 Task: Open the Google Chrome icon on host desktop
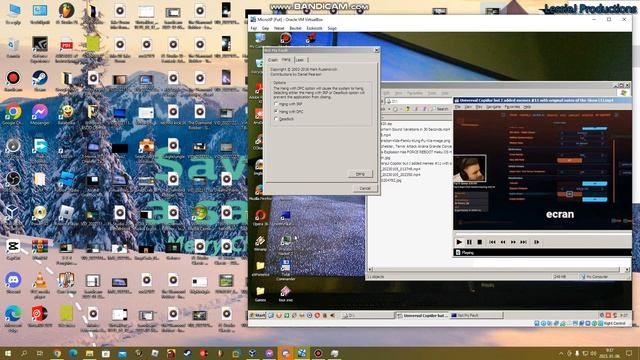pos(13,114)
